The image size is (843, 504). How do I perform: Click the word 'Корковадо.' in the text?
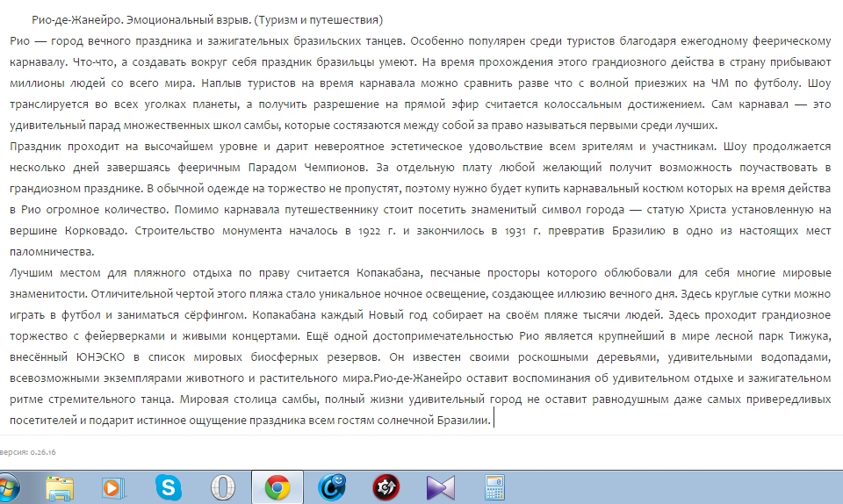tap(97, 231)
